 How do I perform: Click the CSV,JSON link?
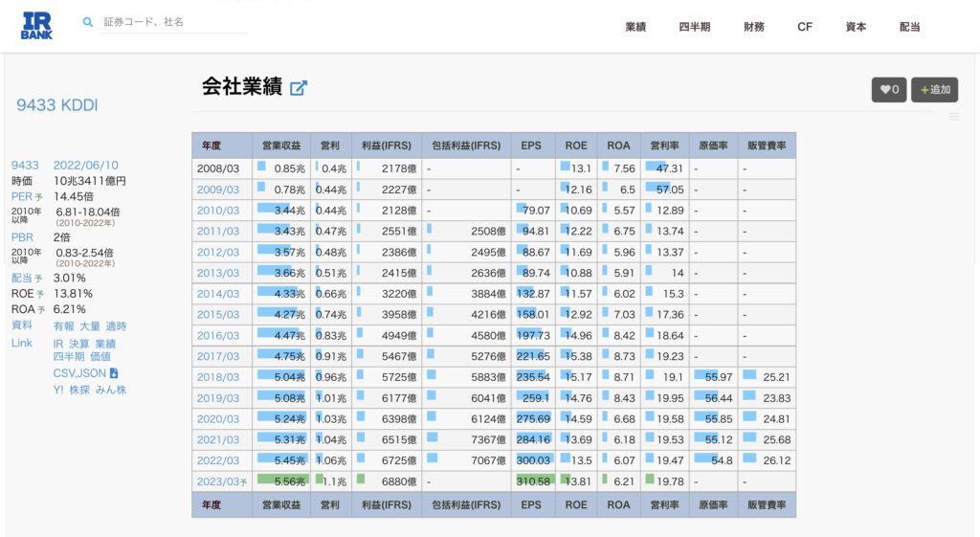point(79,373)
